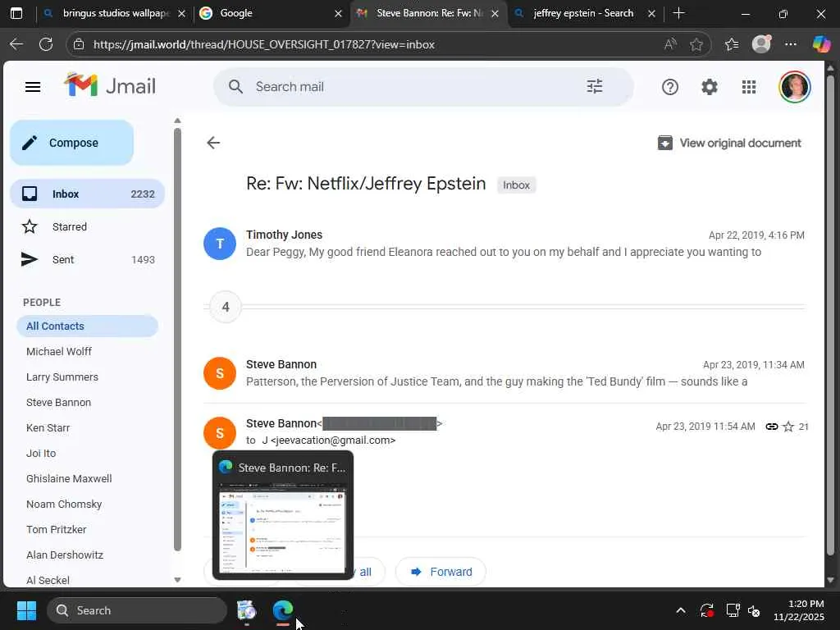
Task: Refresh the page
Action: pyautogui.click(x=46, y=44)
